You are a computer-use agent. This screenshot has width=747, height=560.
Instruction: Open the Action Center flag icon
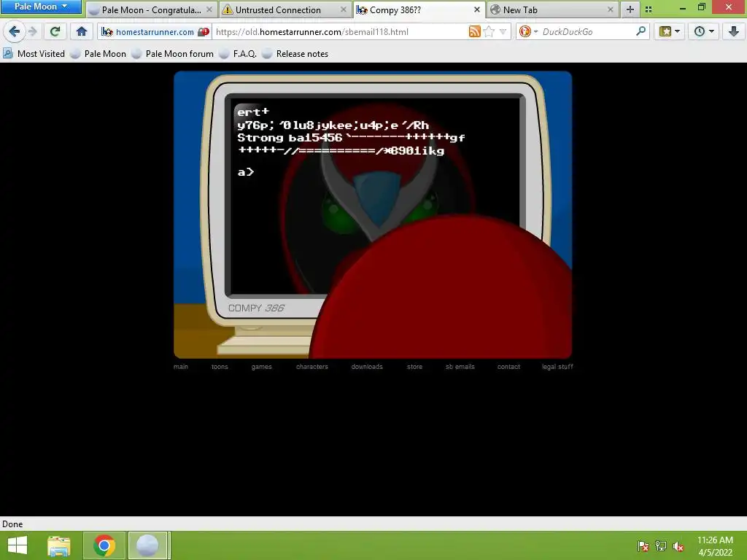(643, 546)
